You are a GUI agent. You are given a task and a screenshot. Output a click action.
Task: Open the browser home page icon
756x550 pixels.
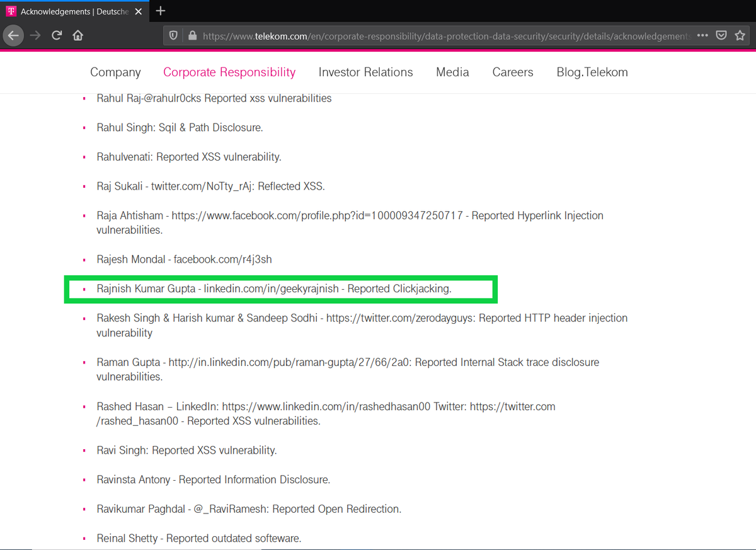click(78, 35)
